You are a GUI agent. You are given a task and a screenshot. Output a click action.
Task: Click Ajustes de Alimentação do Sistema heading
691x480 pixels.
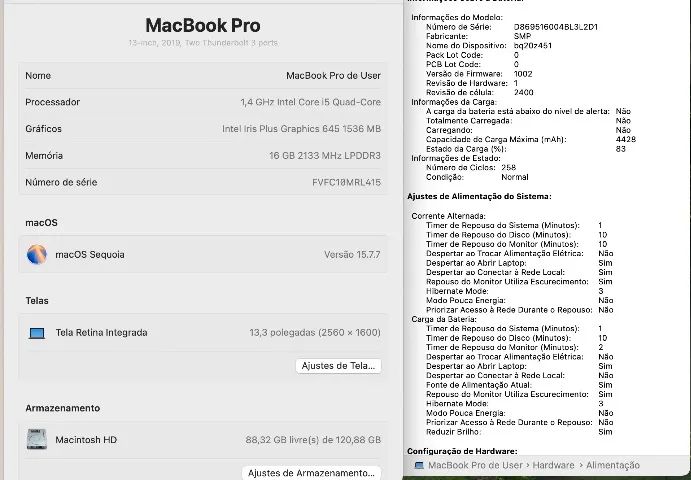pos(479,196)
